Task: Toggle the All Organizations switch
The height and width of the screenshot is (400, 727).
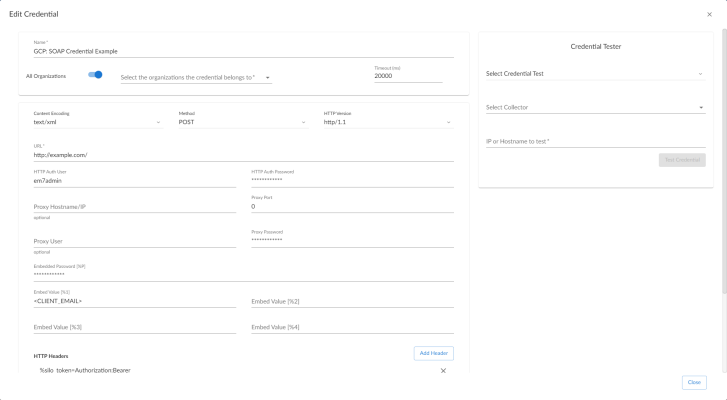Action: pyautogui.click(x=95, y=74)
